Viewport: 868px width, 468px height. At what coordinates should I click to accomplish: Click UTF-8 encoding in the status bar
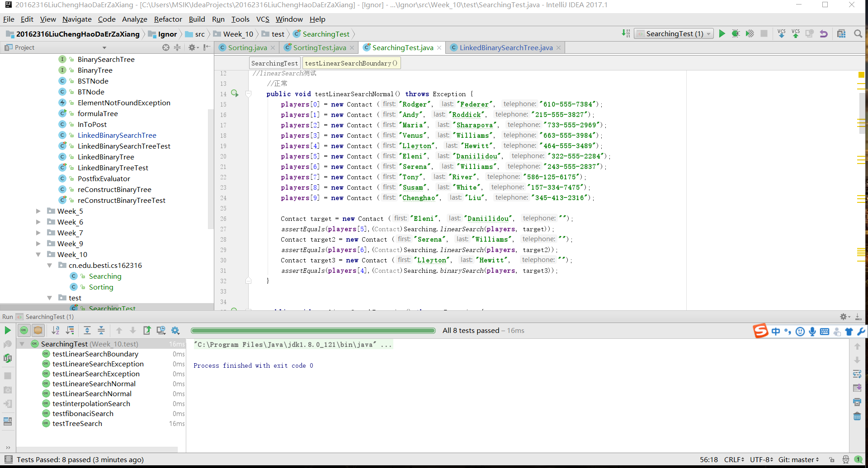point(761,459)
